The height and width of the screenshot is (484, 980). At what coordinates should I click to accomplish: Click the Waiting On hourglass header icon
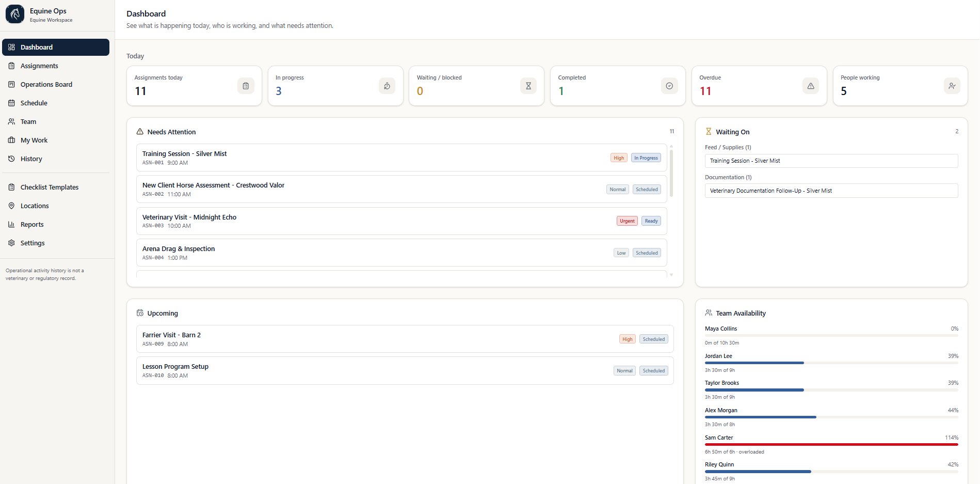click(x=709, y=132)
